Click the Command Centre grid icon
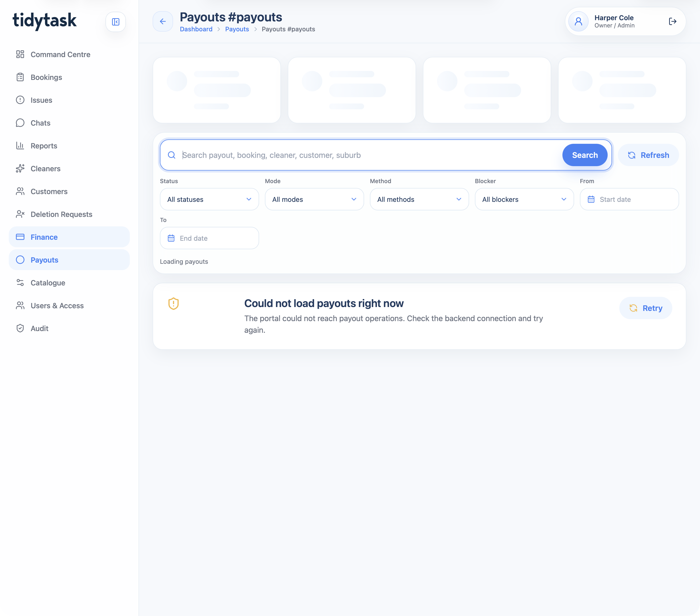Screen dimensions: 700x616 [x=20, y=54]
